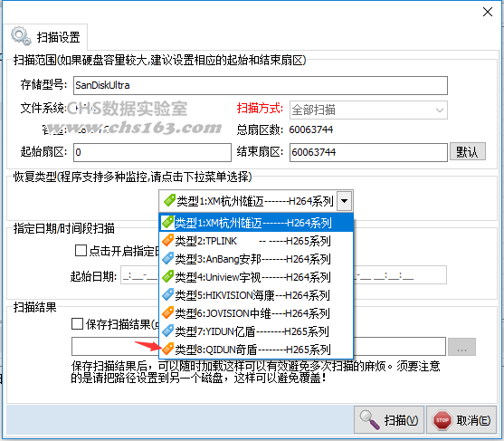Click the orange tag icon of 类型6:JOVISION中维
The width and height of the screenshot is (504, 441).
coord(167,312)
